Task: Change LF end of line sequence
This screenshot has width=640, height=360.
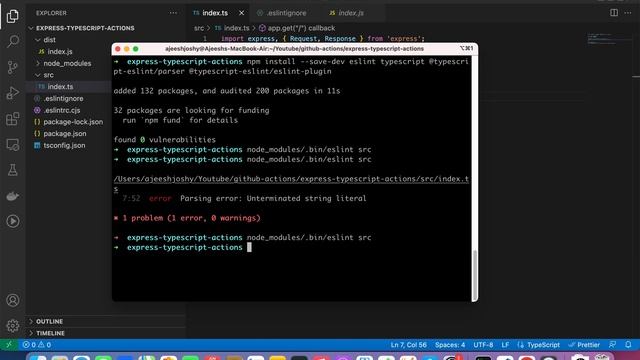Action: coord(505,345)
